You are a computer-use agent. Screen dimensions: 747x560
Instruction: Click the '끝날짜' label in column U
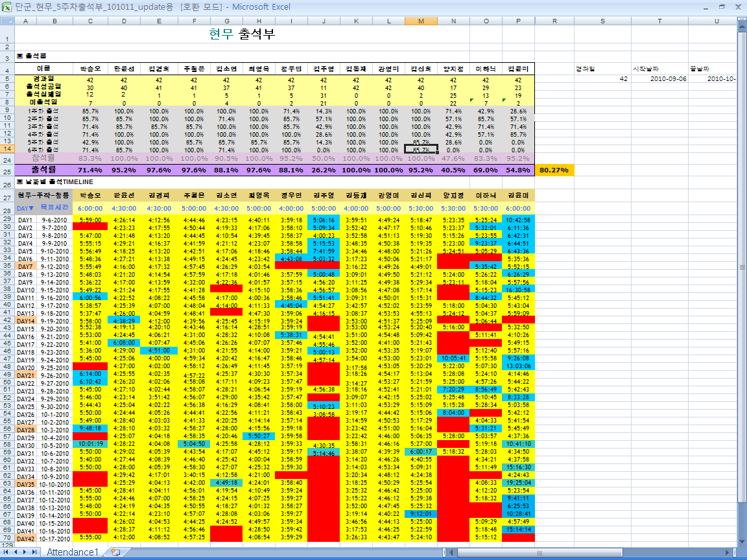(x=700, y=69)
